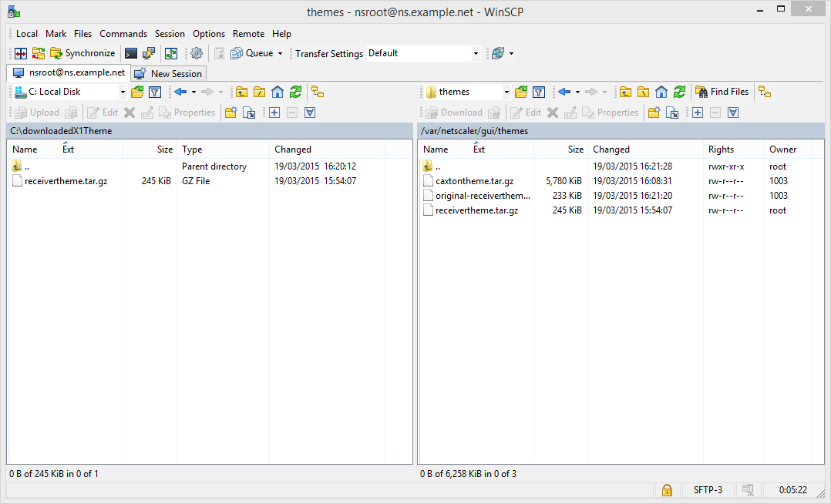The image size is (831, 504).
Task: Toggle the local directory tree view
Action: pyautogui.click(x=318, y=92)
